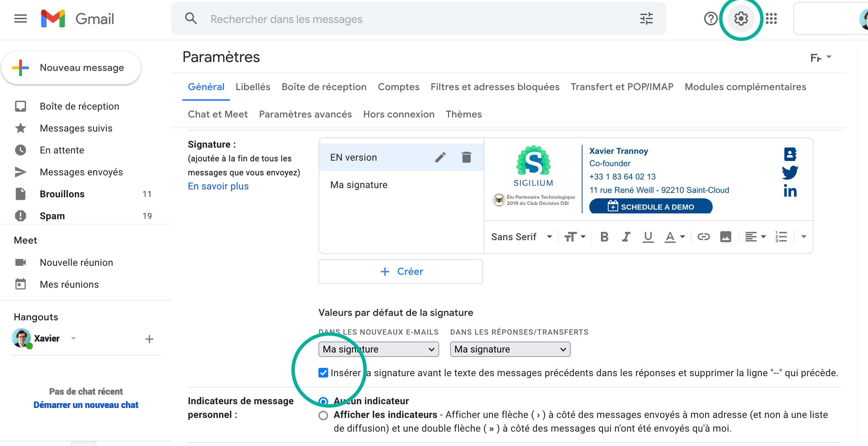Expand the Sans Serif font dropdown
This screenshot has width=868, height=446.
click(x=521, y=237)
